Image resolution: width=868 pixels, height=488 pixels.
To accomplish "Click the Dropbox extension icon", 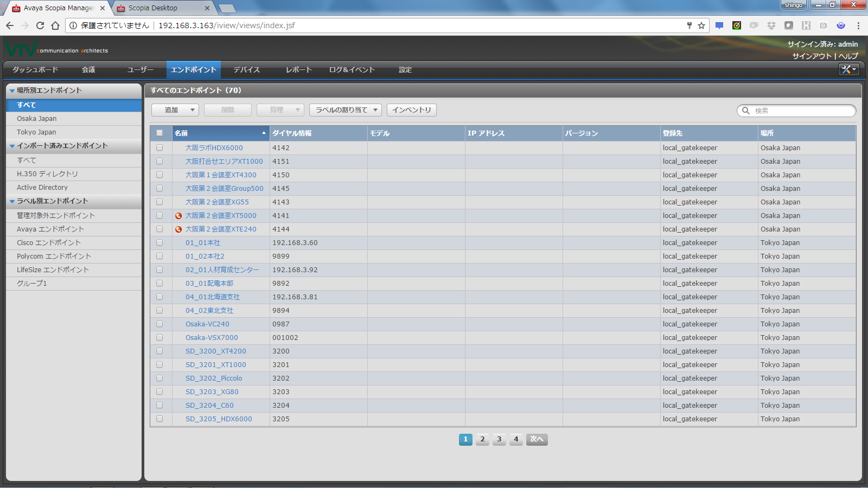I will [x=771, y=25].
